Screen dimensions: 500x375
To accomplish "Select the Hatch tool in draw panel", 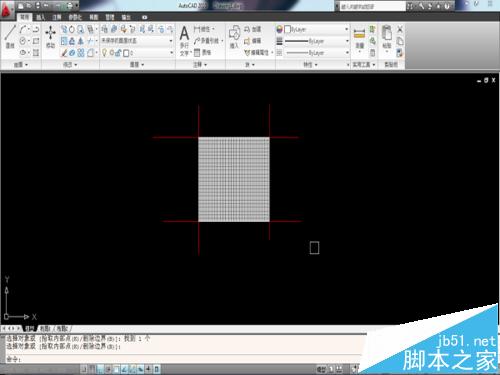I will [x=36, y=53].
